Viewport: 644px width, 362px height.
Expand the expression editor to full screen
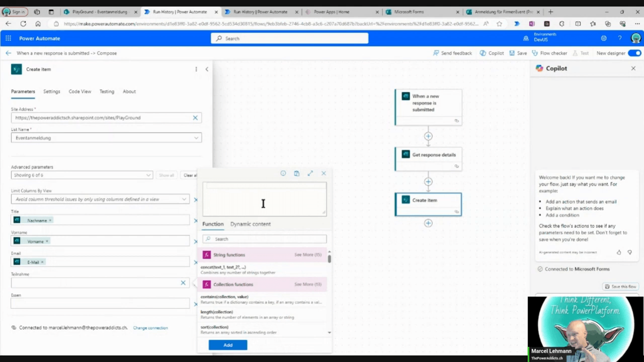click(x=310, y=173)
